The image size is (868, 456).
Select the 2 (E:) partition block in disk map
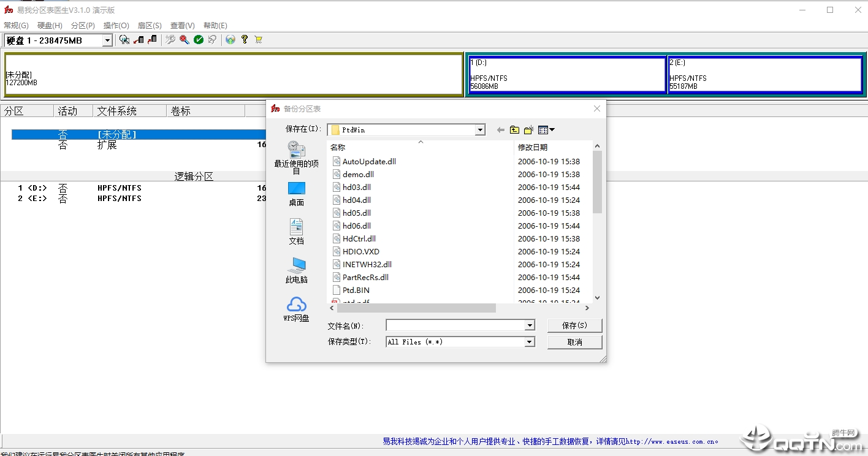[x=765, y=74]
